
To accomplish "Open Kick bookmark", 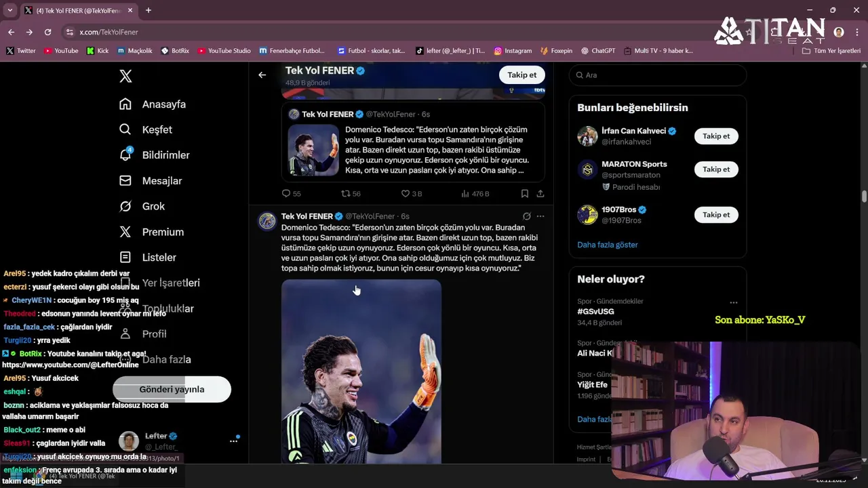I will [98, 51].
